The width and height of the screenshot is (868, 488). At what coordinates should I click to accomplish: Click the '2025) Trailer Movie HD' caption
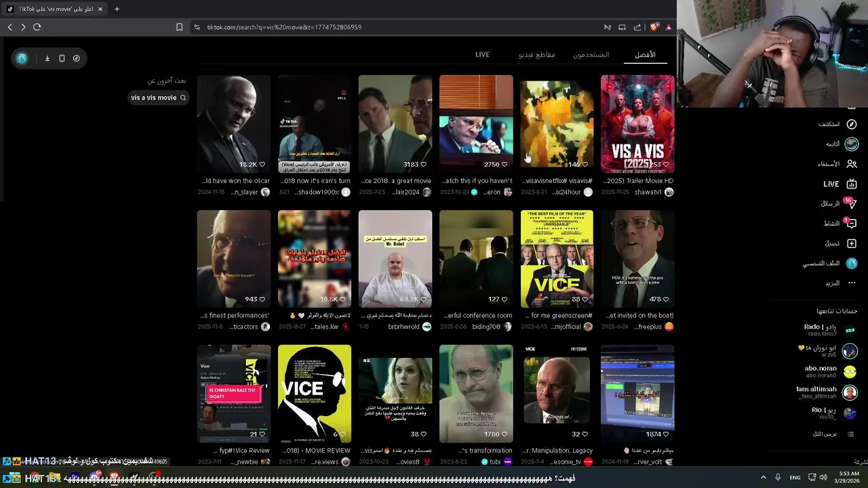coord(637,181)
